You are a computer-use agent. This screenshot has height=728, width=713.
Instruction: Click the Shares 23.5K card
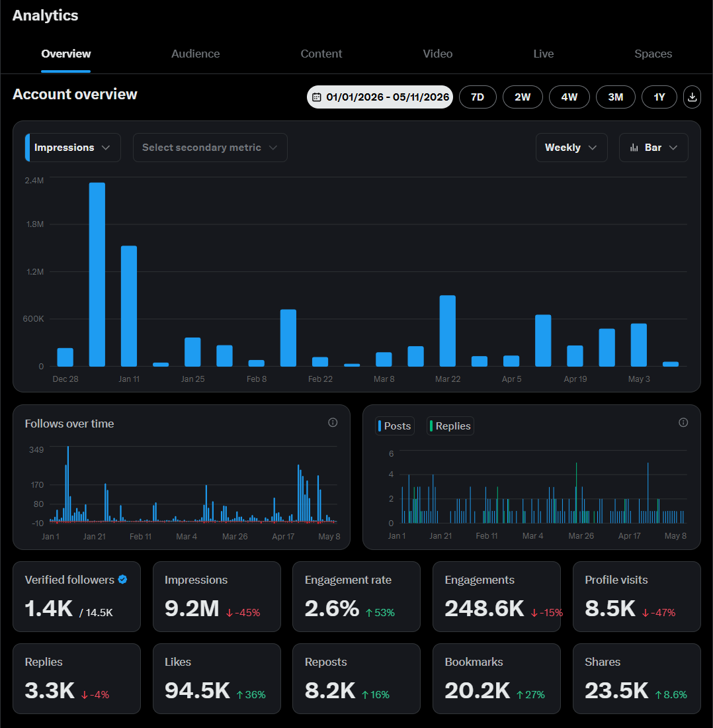[x=636, y=679]
